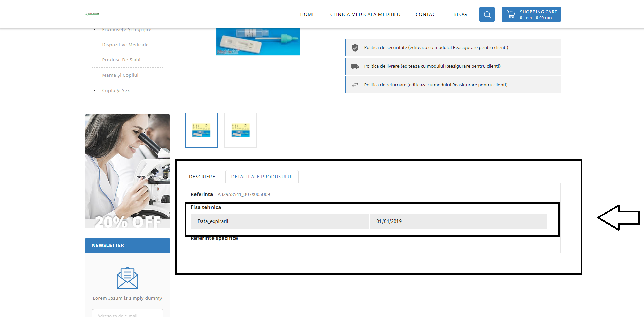Click the newsletter email address field
Screen dimensions: 644x317
point(128,313)
